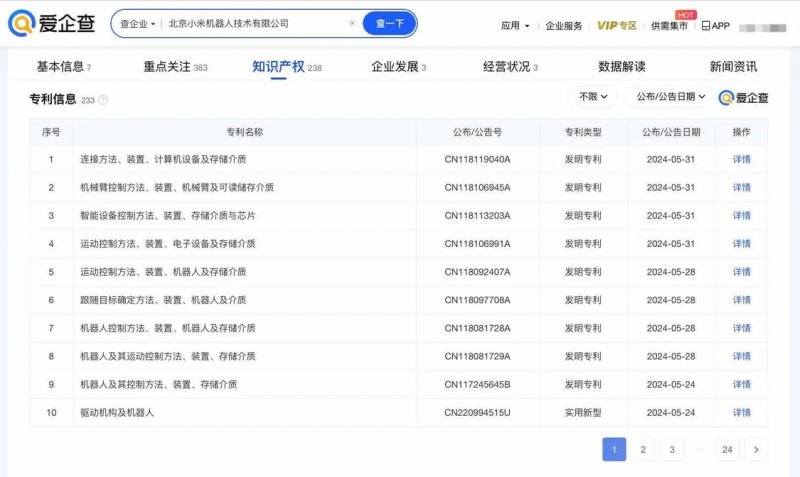Go to page 3 of patents
The image size is (800, 477).
[672, 449]
